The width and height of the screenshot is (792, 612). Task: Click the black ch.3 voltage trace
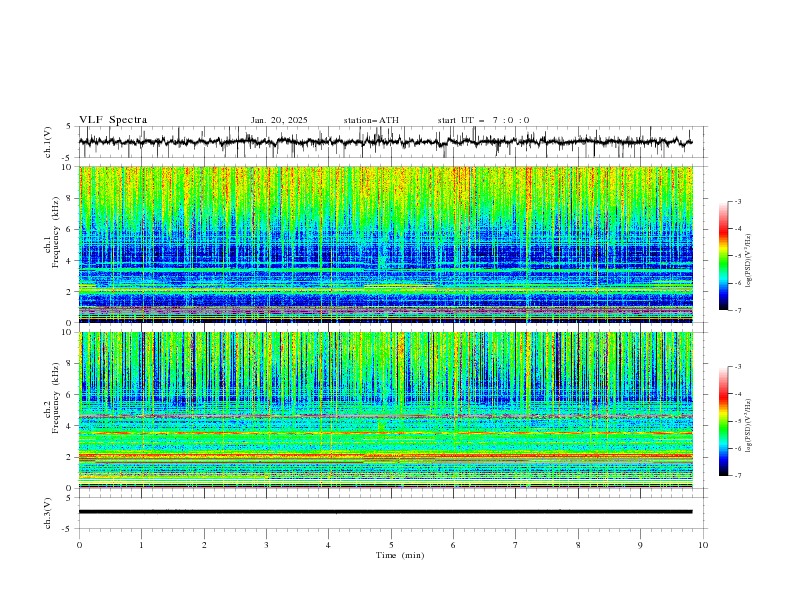[385, 512]
